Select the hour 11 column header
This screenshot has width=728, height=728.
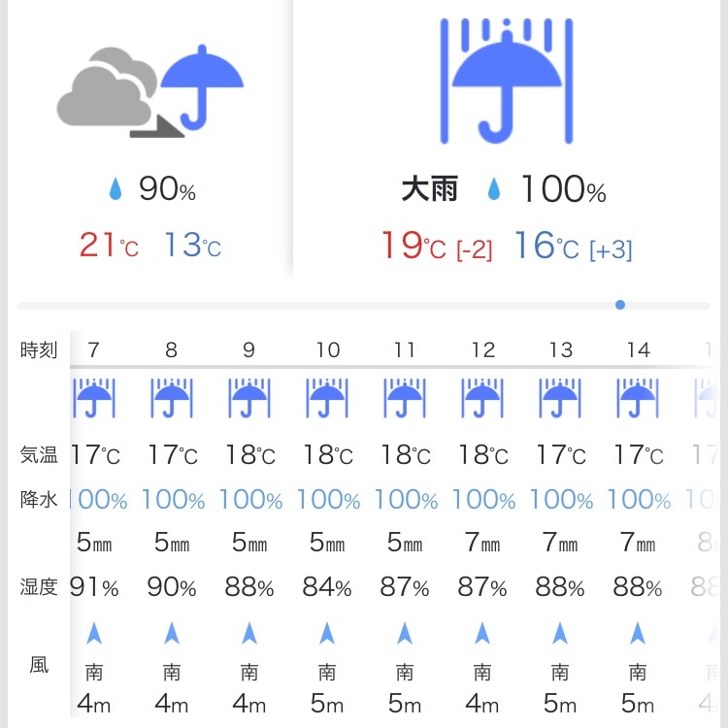pos(405,349)
